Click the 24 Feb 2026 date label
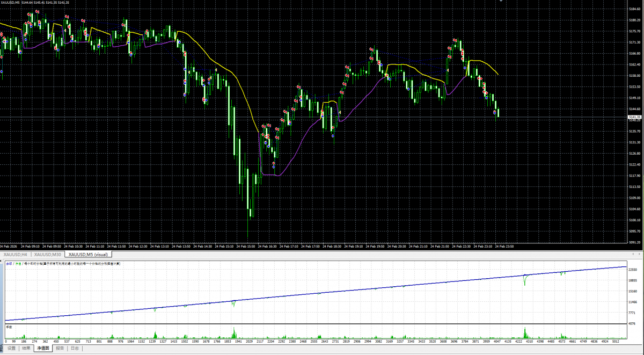This screenshot has height=355, width=644. click(x=10, y=247)
